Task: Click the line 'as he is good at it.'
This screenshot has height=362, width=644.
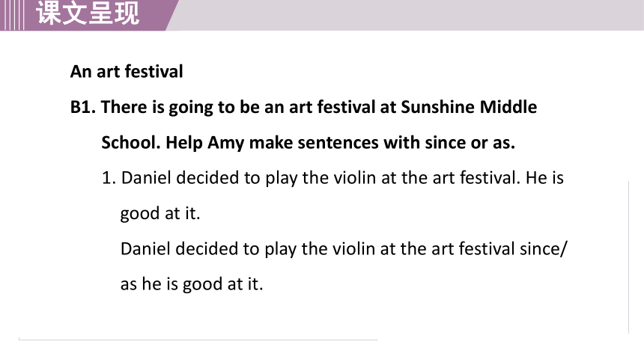Action: [x=192, y=284]
